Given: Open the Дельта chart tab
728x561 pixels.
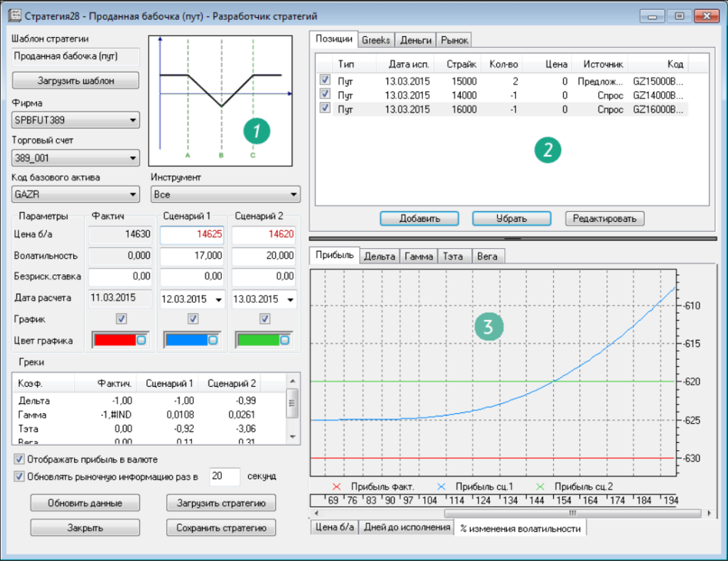Looking at the screenshot, I should [x=379, y=256].
